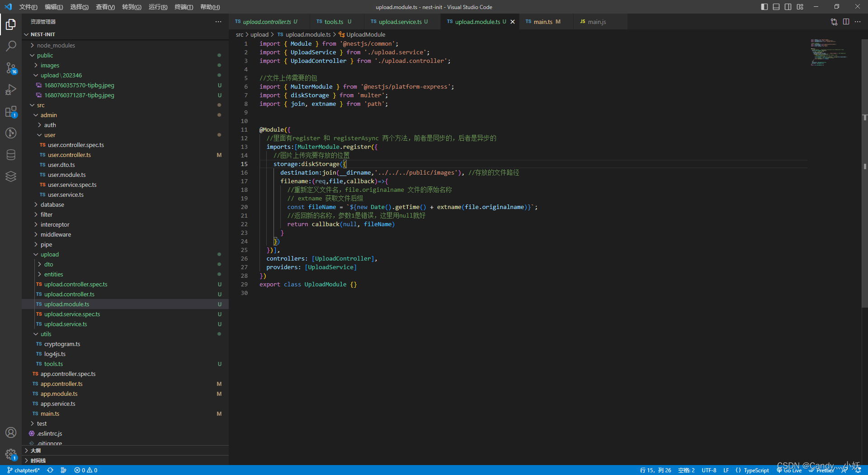868x475 pixels.
Task: Open the Manage gear icon
Action: click(x=11, y=454)
